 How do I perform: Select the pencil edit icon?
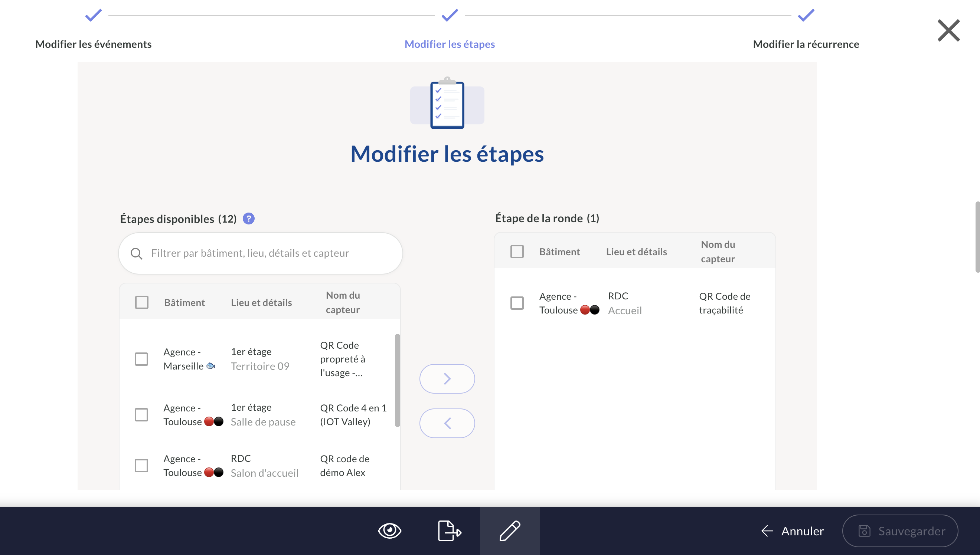pyautogui.click(x=509, y=531)
